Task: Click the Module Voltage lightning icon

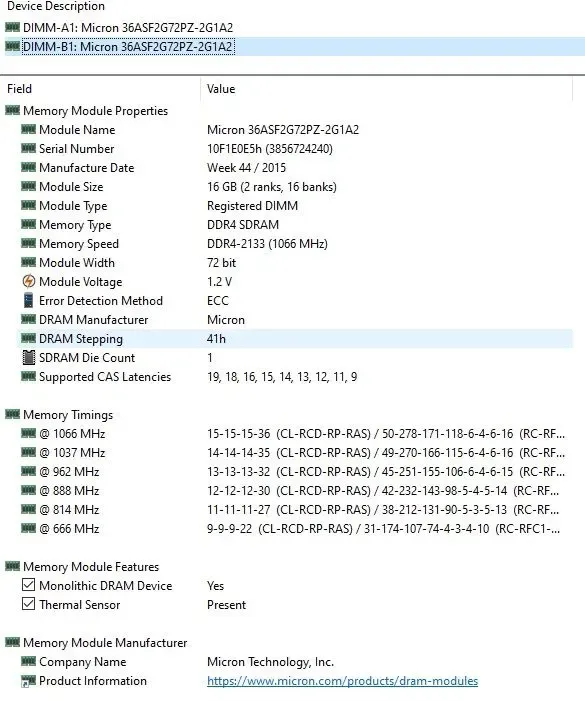Action: click(28, 281)
